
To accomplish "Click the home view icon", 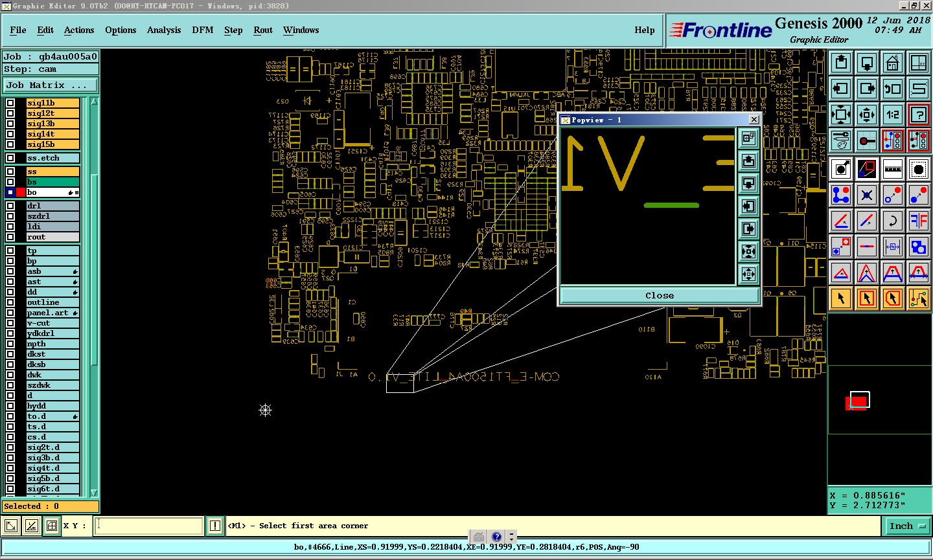I will (893, 63).
